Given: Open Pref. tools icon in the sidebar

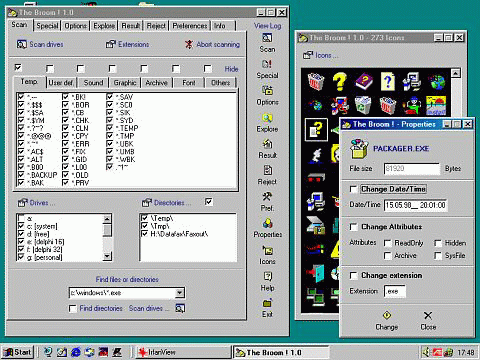Looking at the screenshot, I should [267, 196].
